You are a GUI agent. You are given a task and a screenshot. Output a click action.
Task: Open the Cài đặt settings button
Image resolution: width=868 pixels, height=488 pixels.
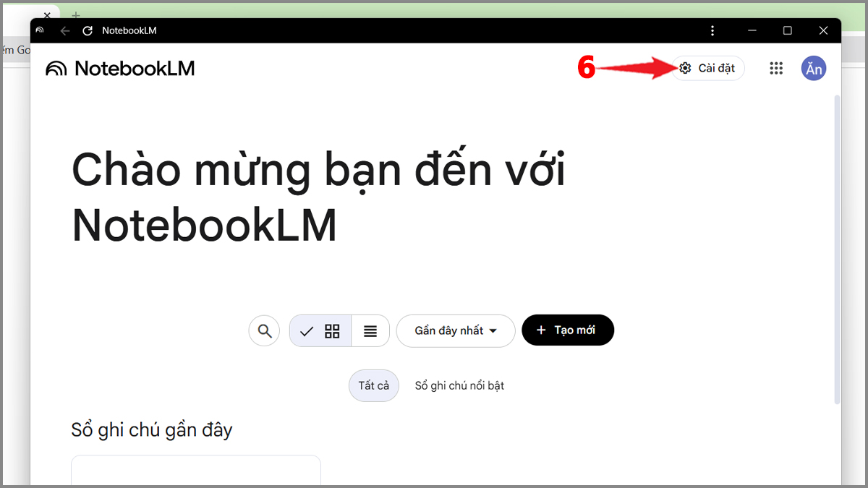(x=707, y=68)
